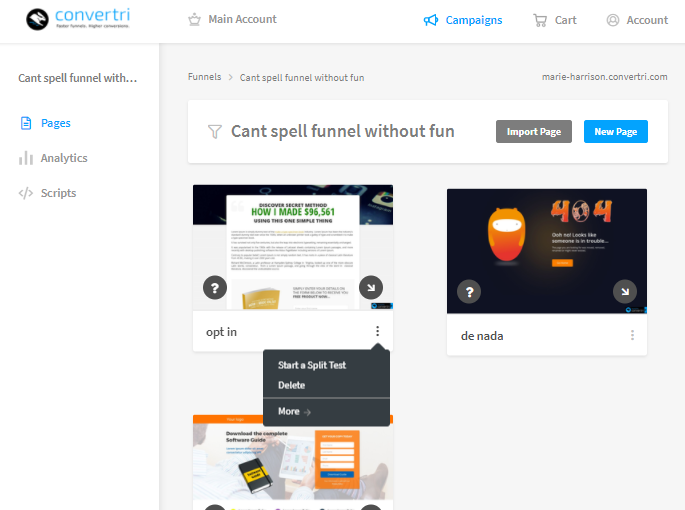The height and width of the screenshot is (510, 685).
Task: Open Scripts in the left sidebar
Action: [58, 193]
